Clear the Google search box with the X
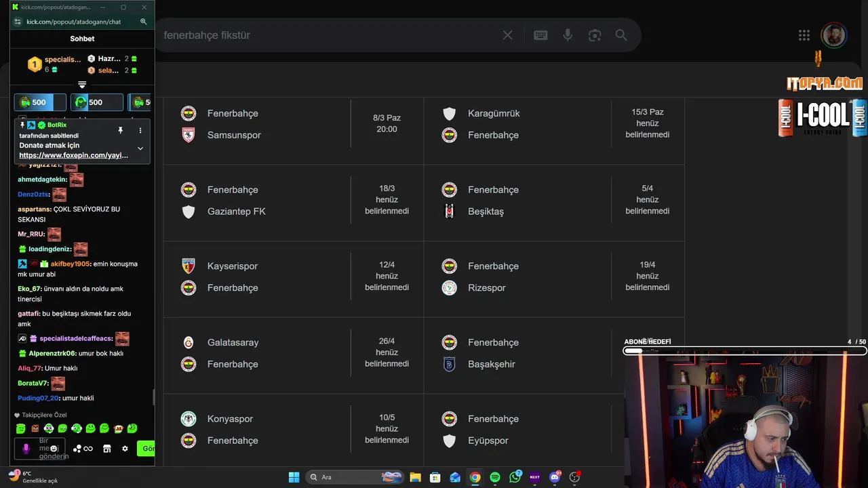 pyautogui.click(x=507, y=35)
